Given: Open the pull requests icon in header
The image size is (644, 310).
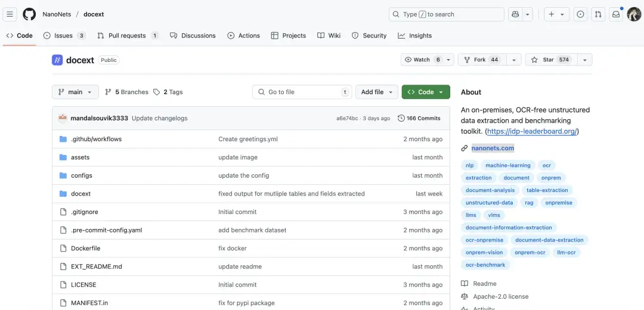Looking at the screenshot, I should pyautogui.click(x=598, y=14).
